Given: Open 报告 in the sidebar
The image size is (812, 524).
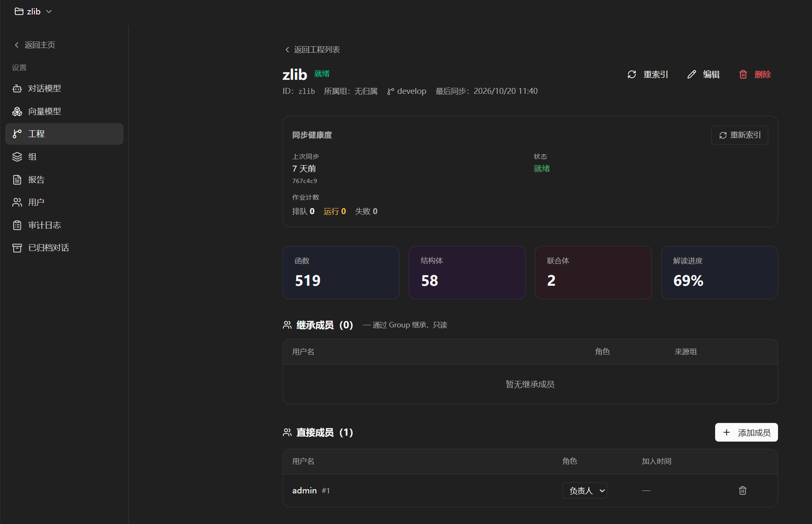Looking at the screenshot, I should (x=64, y=180).
